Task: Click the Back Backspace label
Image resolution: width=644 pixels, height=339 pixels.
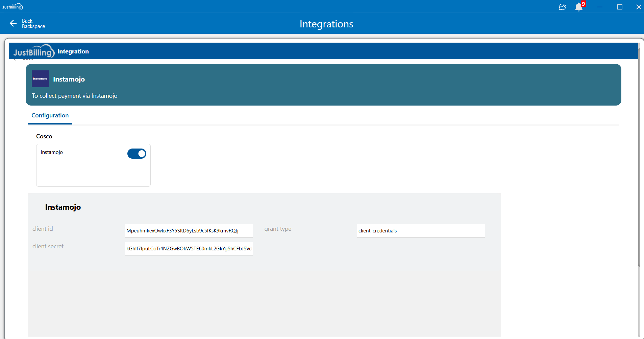Action: coord(33,24)
